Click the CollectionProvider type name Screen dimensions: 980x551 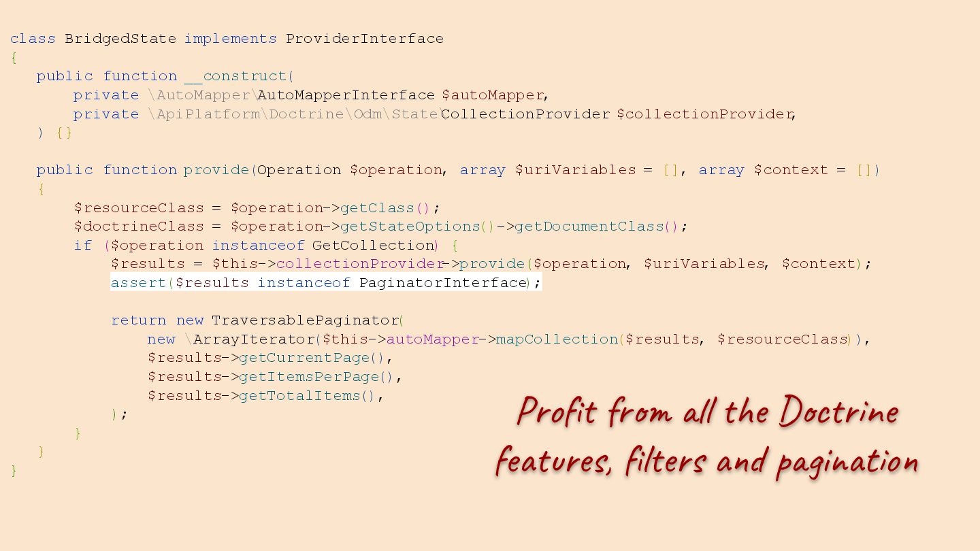[x=525, y=114]
